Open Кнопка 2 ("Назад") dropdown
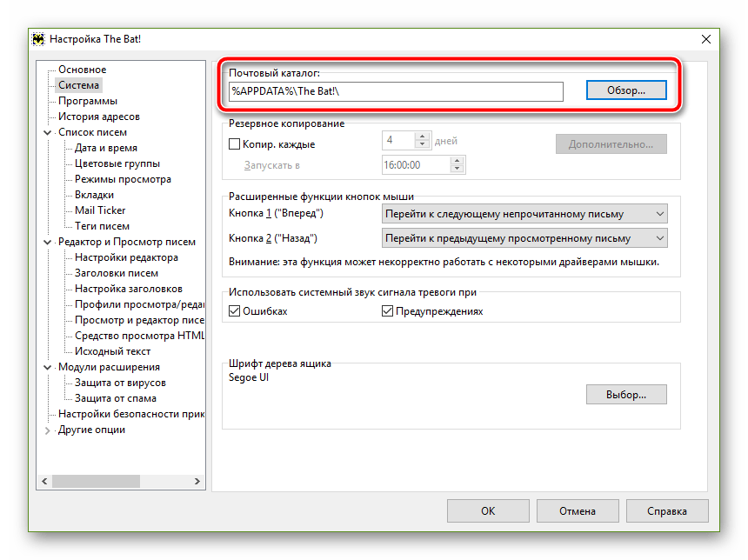The image size is (748, 560). (524, 238)
